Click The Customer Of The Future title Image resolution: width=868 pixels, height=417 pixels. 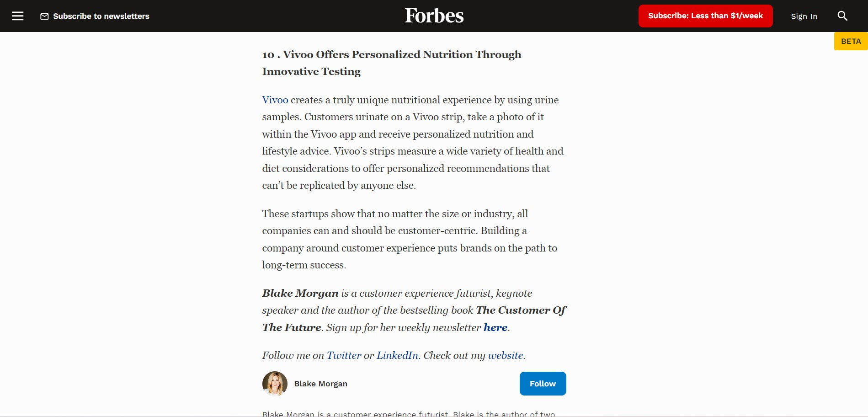pos(521,310)
